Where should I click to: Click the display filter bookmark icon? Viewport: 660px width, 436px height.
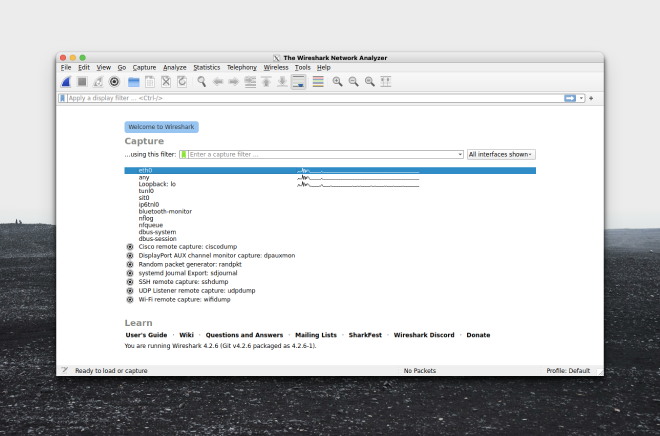pos(62,98)
